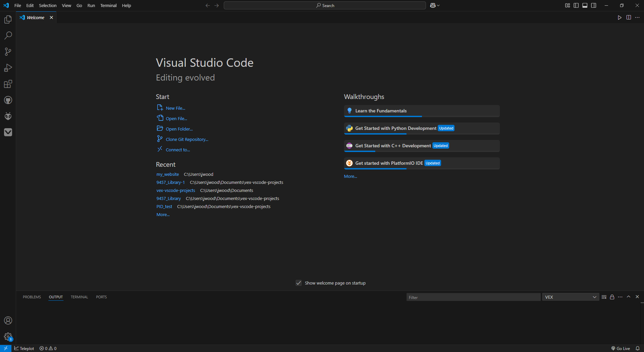Screen dimensions: 644x352
Task: Open recent project 9457_Library-1
Action: (170, 182)
